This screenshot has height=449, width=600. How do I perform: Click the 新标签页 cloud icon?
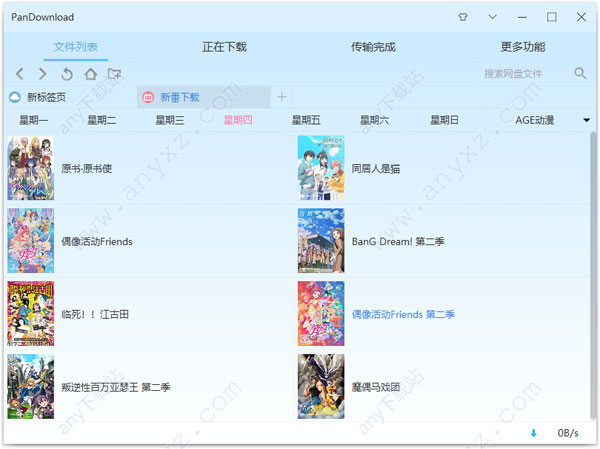pyautogui.click(x=15, y=97)
